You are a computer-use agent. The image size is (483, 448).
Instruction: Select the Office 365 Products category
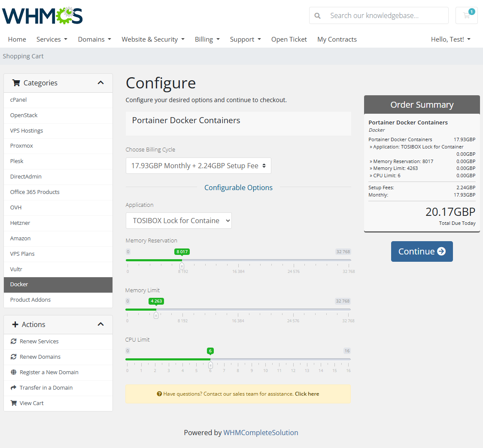(x=58, y=192)
